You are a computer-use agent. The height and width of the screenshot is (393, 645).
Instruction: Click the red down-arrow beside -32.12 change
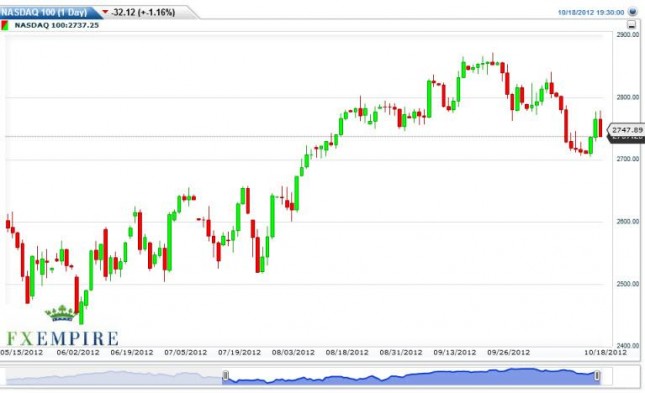[105, 12]
